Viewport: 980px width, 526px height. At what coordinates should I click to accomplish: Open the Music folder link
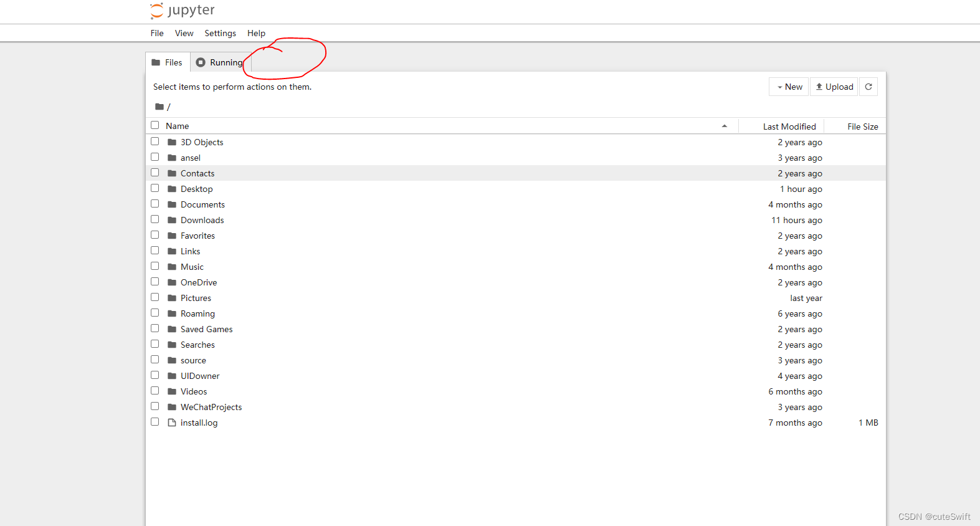tap(192, 267)
